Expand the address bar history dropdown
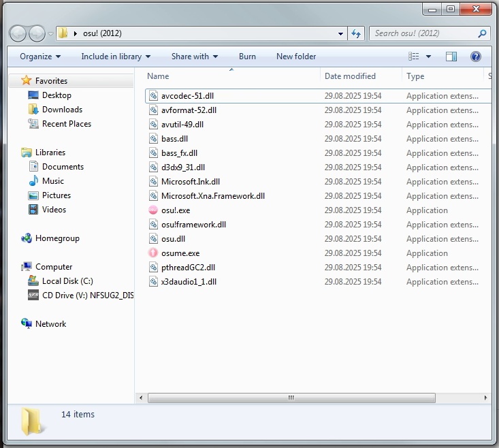This screenshot has height=448, width=499. coord(340,33)
